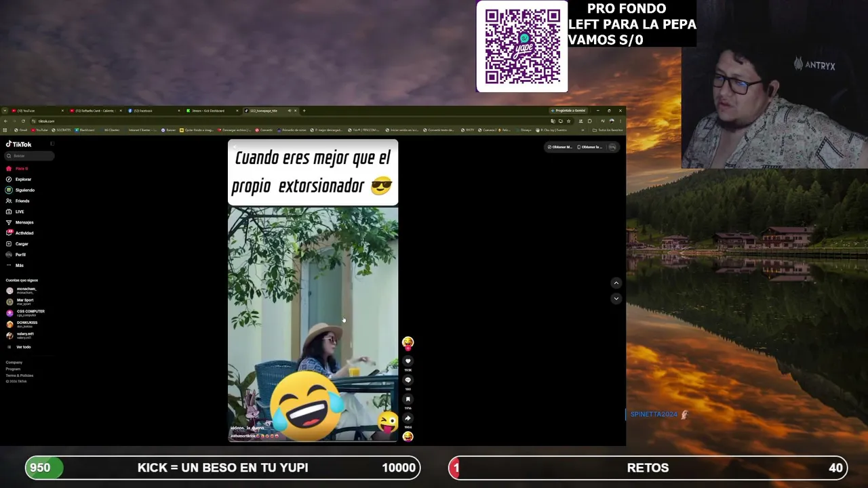
Task: Open the browser tab search dropdown
Action: tap(4, 110)
